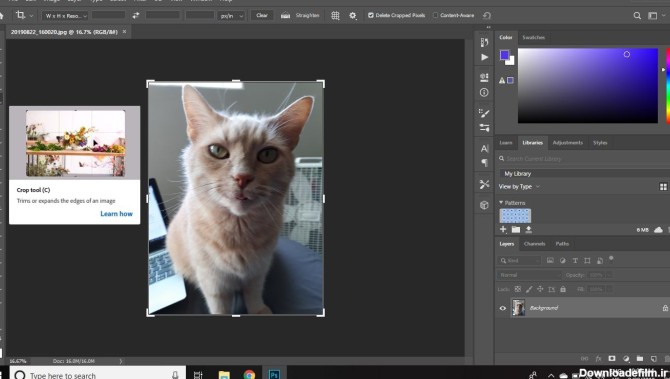
Task: Open the Brush Settings panel icon
Action: click(x=484, y=113)
